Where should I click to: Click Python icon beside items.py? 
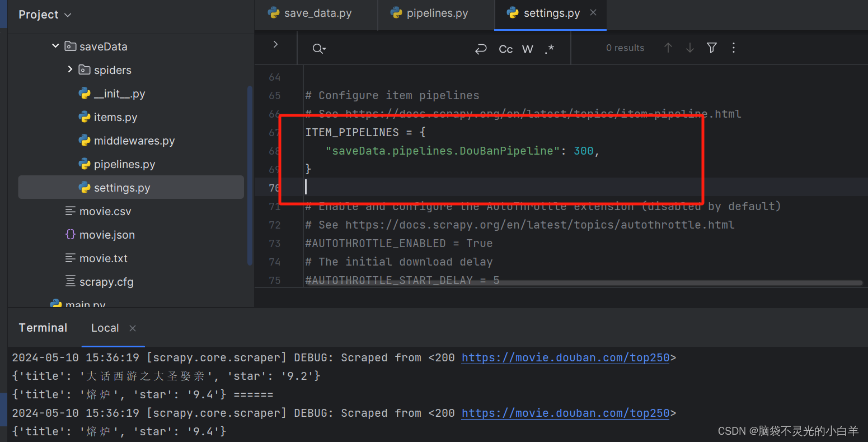pos(85,117)
